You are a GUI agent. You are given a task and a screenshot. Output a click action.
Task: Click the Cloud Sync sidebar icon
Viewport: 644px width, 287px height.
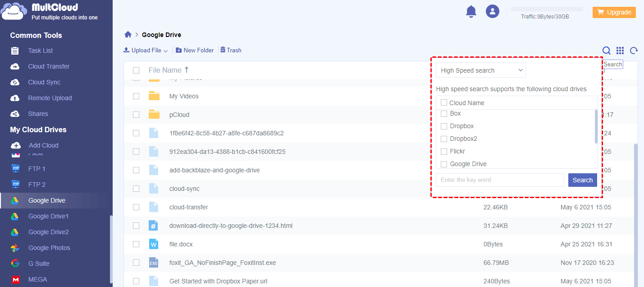[15, 82]
